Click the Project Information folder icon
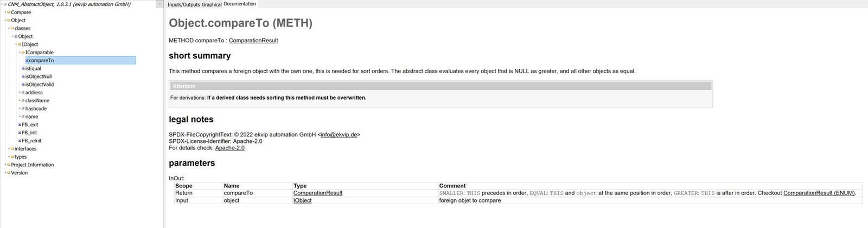The height and width of the screenshot is (228, 868). [9, 165]
